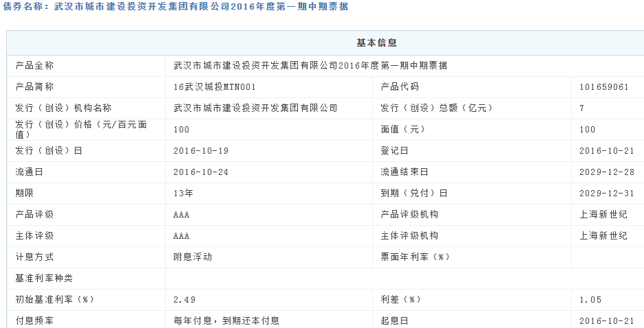This screenshot has height=328, width=644.
Task: Click the 流通日 label
Action: point(29,172)
